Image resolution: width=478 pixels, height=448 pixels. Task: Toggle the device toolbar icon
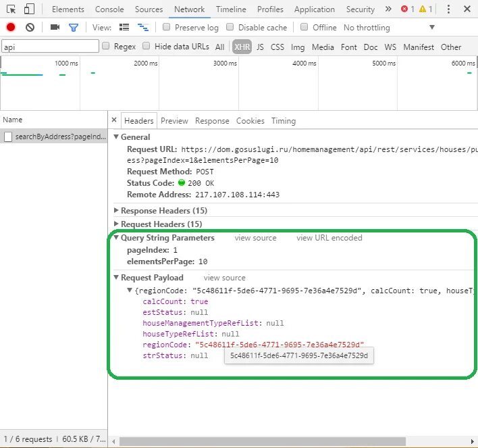tap(29, 9)
